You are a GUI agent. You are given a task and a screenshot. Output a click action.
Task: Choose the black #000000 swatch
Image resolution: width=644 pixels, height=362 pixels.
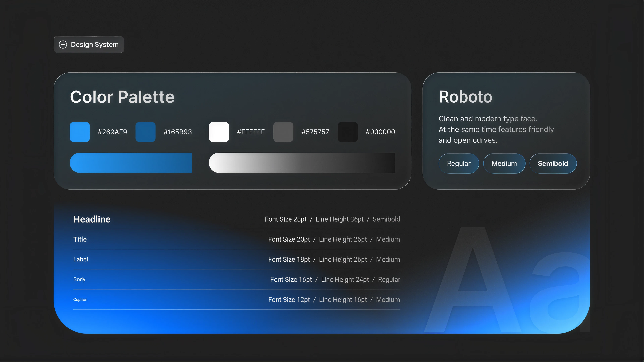tap(348, 132)
